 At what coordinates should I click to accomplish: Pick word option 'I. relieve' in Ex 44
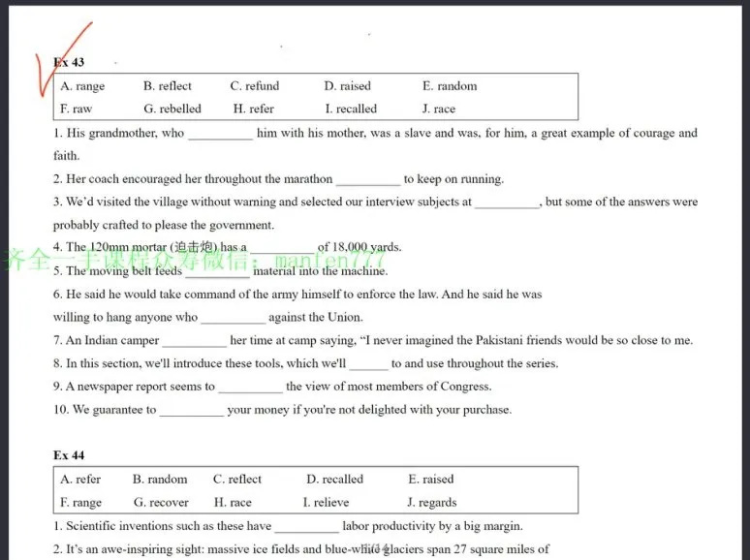(326, 503)
